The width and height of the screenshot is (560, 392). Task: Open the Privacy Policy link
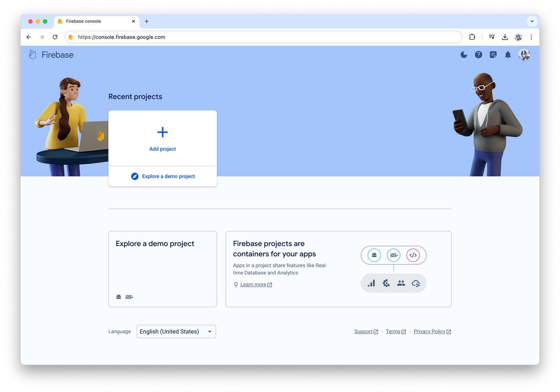[432, 331]
